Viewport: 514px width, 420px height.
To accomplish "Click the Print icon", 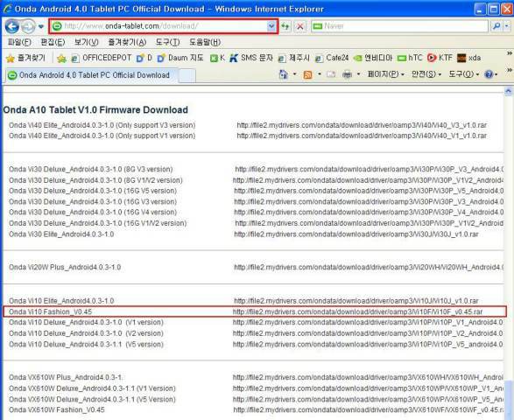I will (x=347, y=75).
